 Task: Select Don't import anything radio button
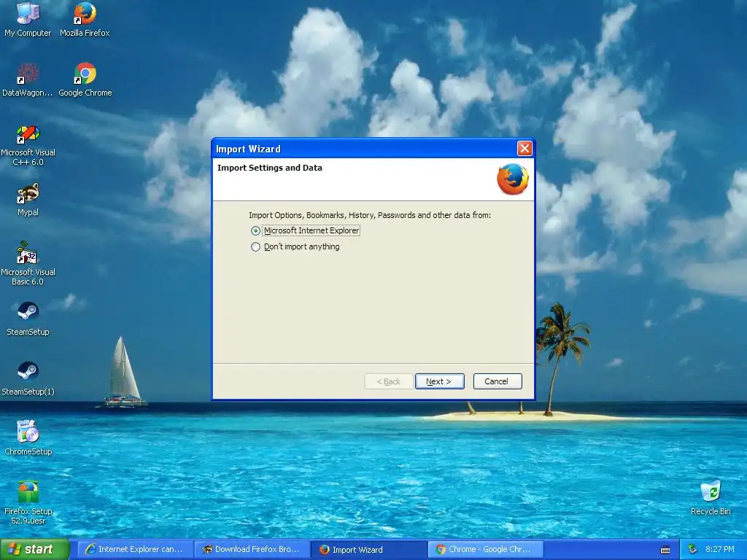point(256,247)
